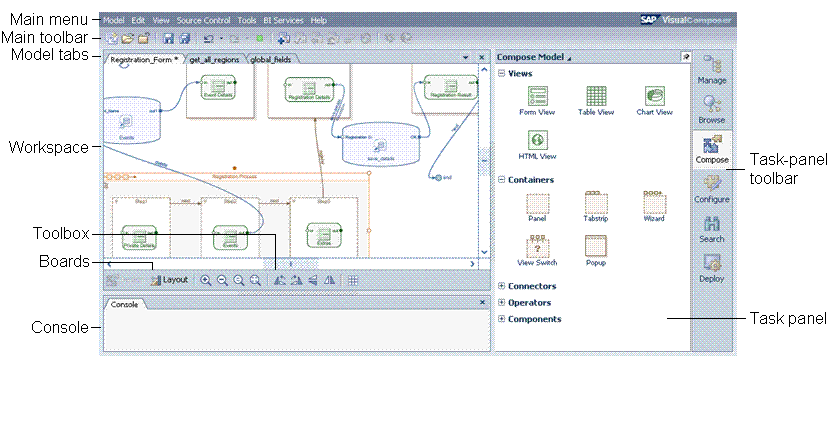Open the Configure task panel
Image resolution: width=828 pixels, height=424 pixels.
(x=711, y=189)
